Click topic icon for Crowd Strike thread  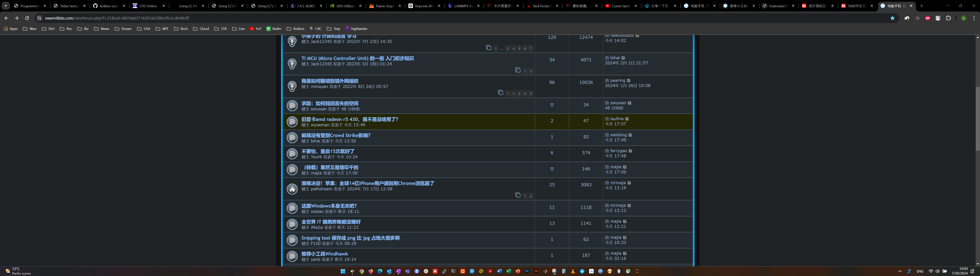coord(292,137)
